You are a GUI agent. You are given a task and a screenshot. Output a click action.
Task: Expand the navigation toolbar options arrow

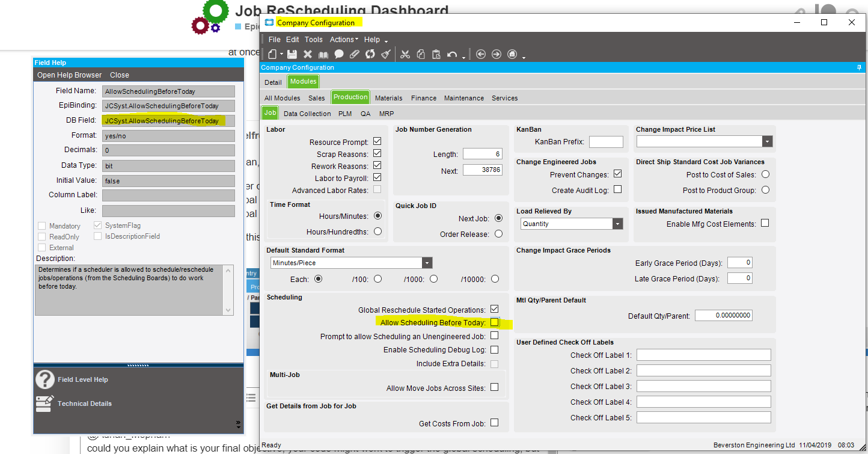pos(524,57)
